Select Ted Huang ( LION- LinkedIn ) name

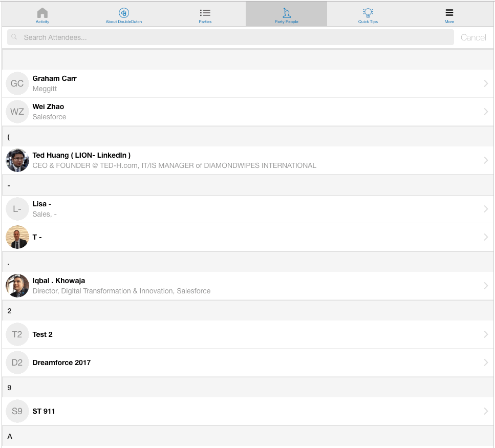pyautogui.click(x=81, y=155)
